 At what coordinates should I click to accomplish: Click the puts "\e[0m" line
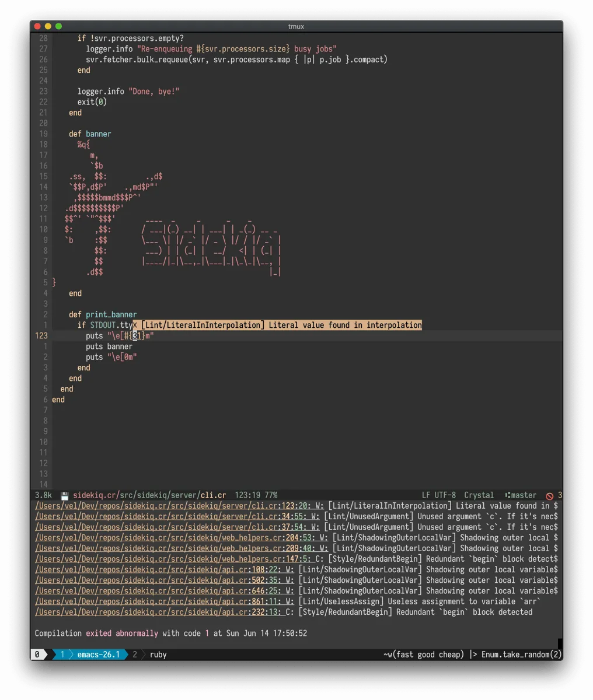(x=111, y=357)
